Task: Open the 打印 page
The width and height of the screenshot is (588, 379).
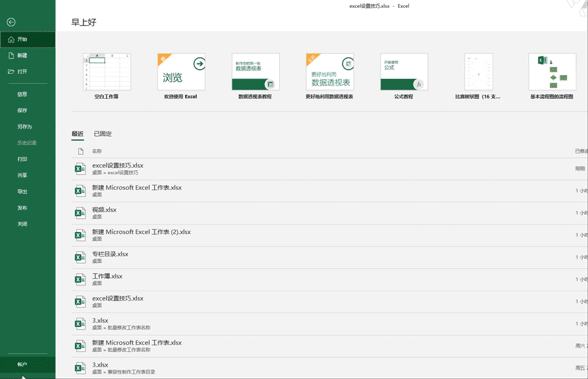Action: pyautogui.click(x=22, y=159)
